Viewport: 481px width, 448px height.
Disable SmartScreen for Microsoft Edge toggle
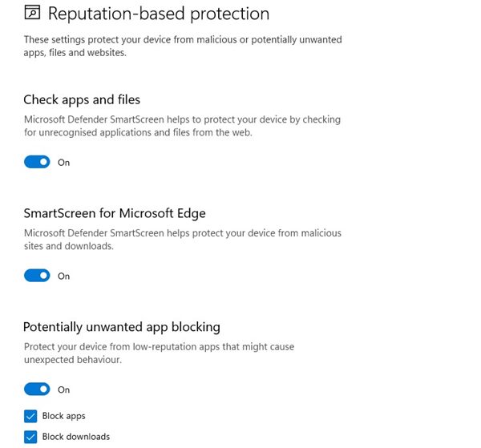coord(37,276)
